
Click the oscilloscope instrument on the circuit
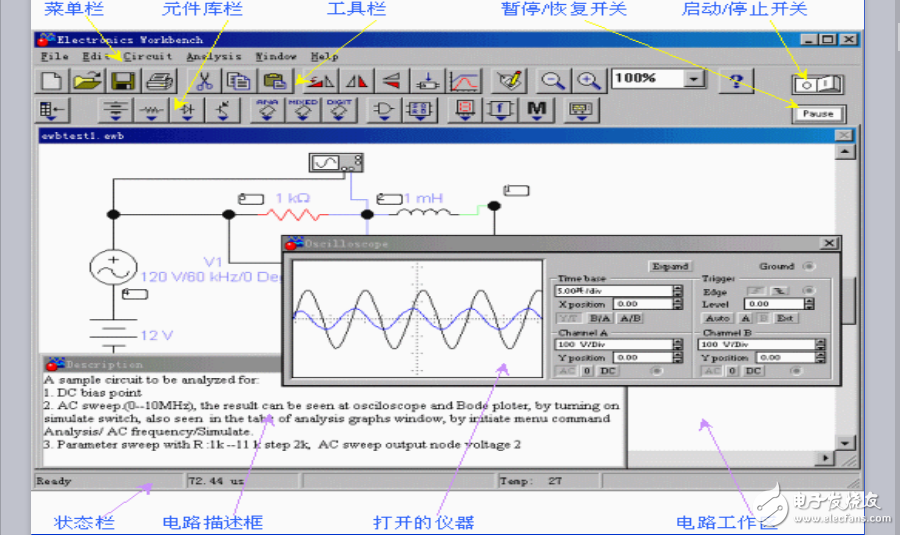336,163
